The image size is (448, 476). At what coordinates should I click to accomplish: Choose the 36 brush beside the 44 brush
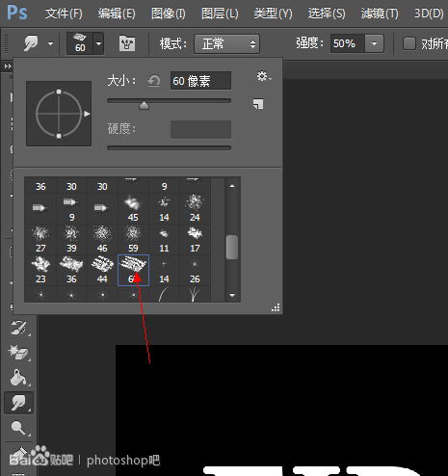pos(71,270)
